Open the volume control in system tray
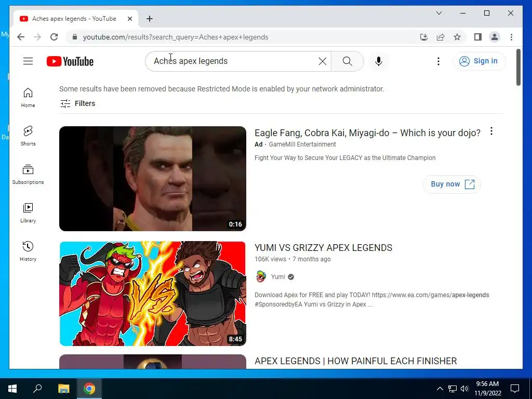Image resolution: width=532 pixels, height=399 pixels. point(464,389)
